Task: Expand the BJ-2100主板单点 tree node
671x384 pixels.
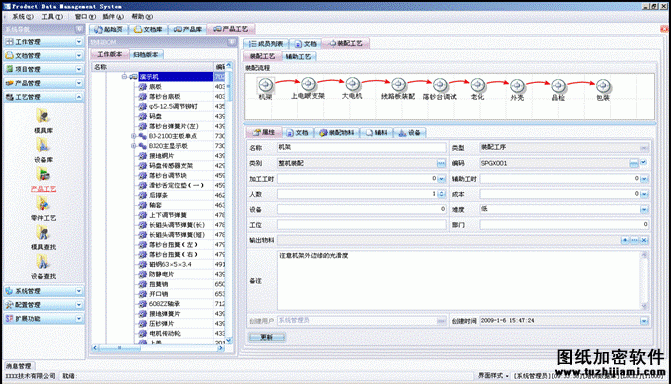Action: coord(134,136)
